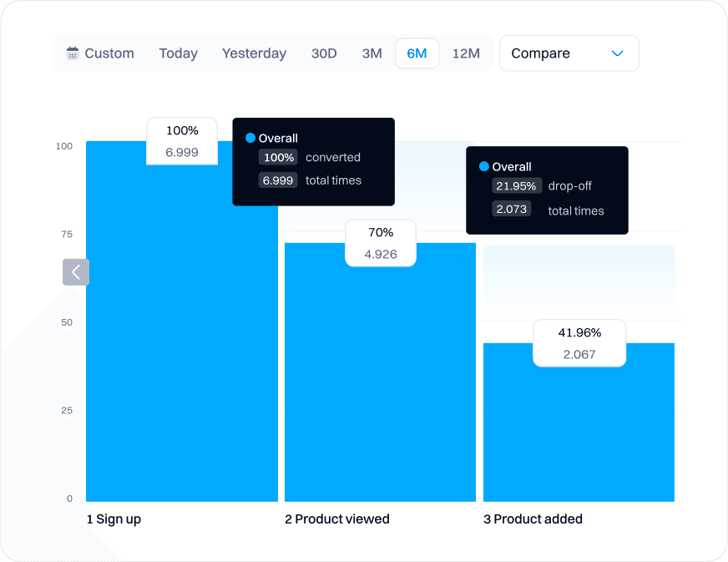Select the Yesterday range
Screen dimensions: 728x562
[254, 53]
